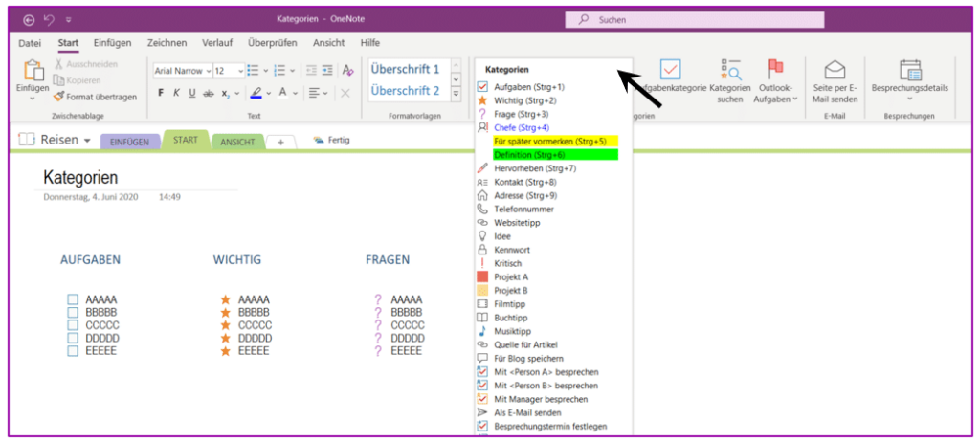Viewport: 980px width, 442px height.
Task: Click the decrease indent icon
Action: pyautogui.click(x=311, y=71)
